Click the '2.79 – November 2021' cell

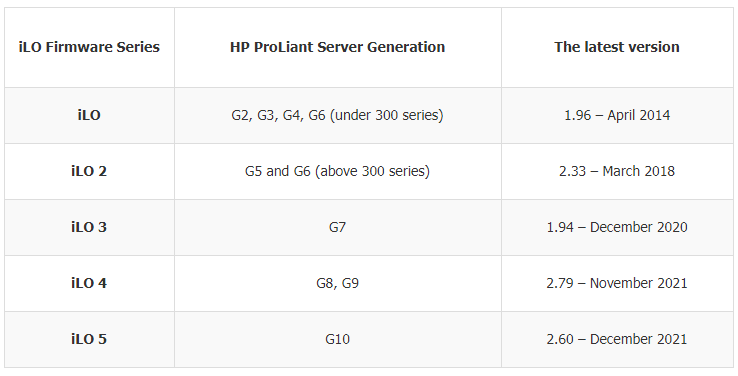pos(617,283)
